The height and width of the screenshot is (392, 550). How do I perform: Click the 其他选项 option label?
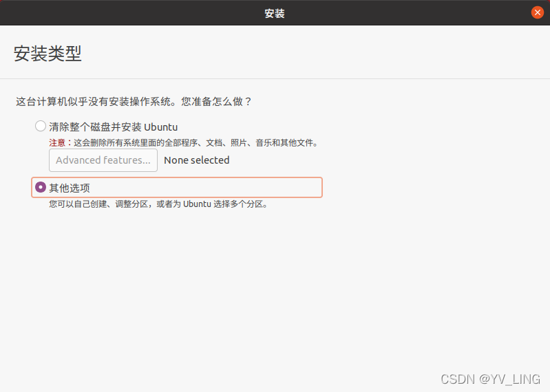70,188
